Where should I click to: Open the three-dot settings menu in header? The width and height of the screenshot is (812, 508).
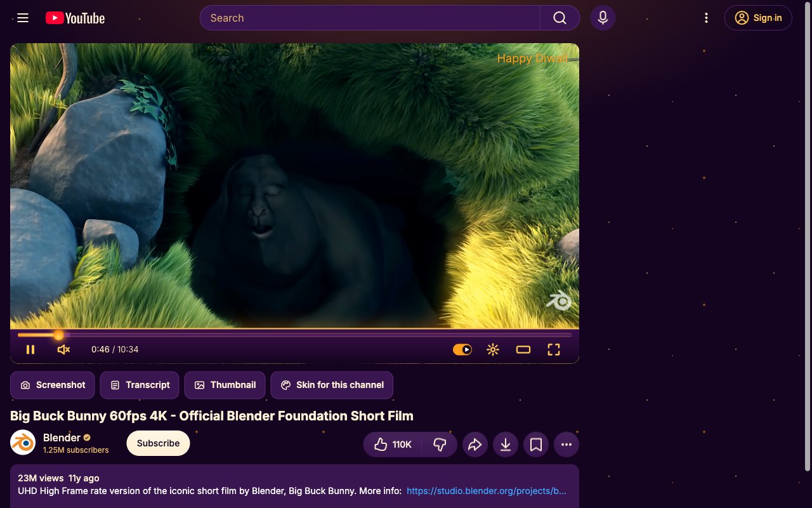(x=706, y=18)
